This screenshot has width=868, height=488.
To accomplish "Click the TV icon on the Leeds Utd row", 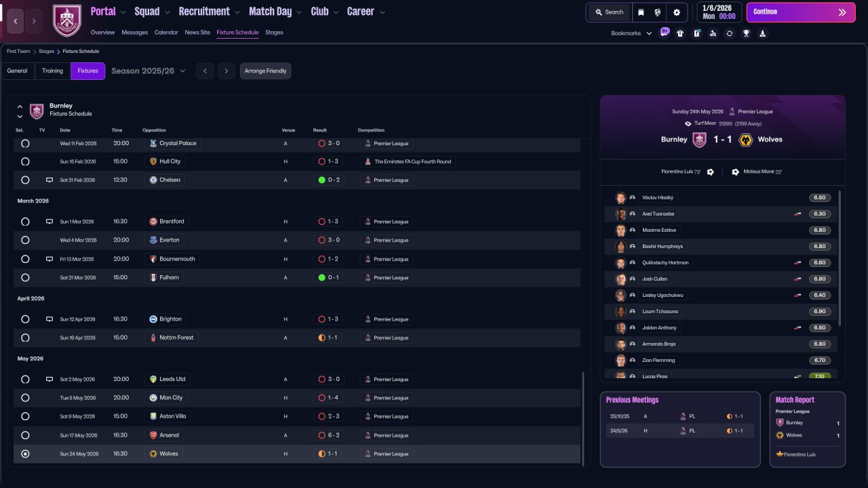I will [50, 380].
